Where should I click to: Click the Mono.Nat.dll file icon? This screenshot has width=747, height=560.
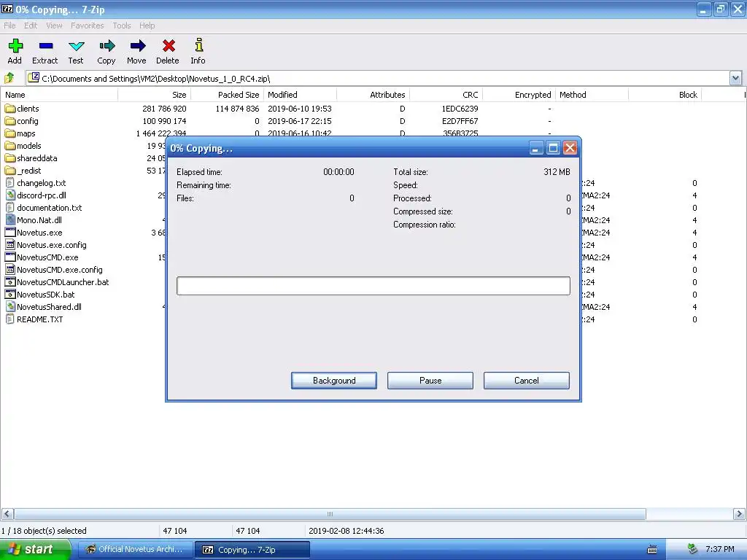coord(10,220)
